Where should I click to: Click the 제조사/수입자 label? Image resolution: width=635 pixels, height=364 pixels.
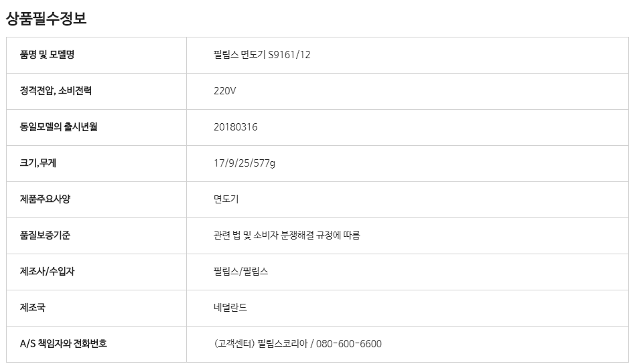[x=48, y=272]
